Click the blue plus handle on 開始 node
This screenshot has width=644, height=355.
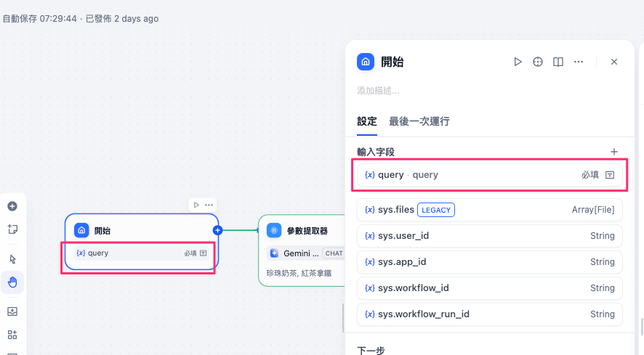coord(217,230)
